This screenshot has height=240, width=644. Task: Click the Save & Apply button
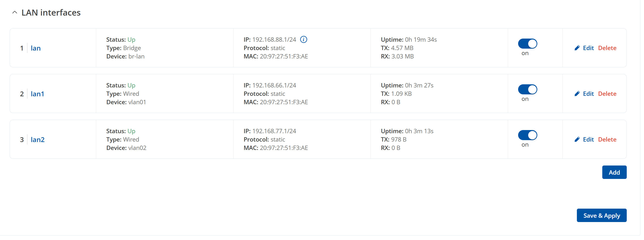(x=602, y=215)
